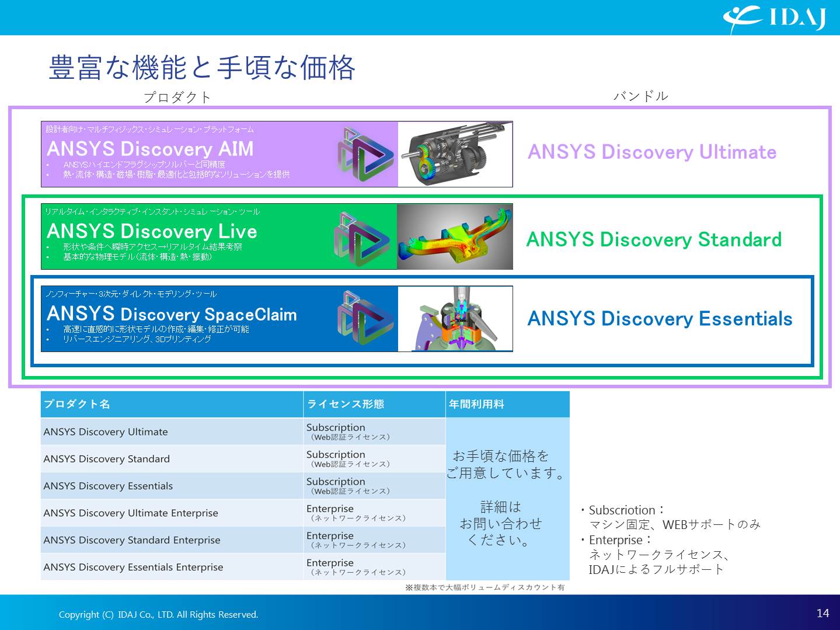The width and height of the screenshot is (840, 630).
Task: Click the Subscriotion note beside the table
Action: click(670, 517)
